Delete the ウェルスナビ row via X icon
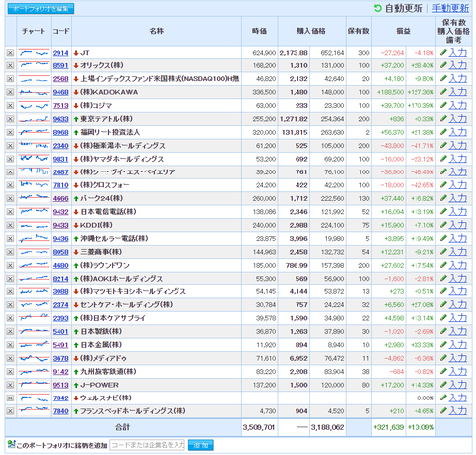Viewport: 476px width, 455px height. [10, 398]
